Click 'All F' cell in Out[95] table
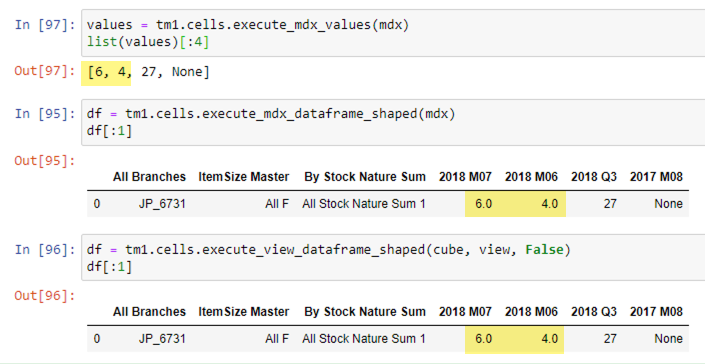Viewport: 705px width, 364px height. click(x=277, y=204)
